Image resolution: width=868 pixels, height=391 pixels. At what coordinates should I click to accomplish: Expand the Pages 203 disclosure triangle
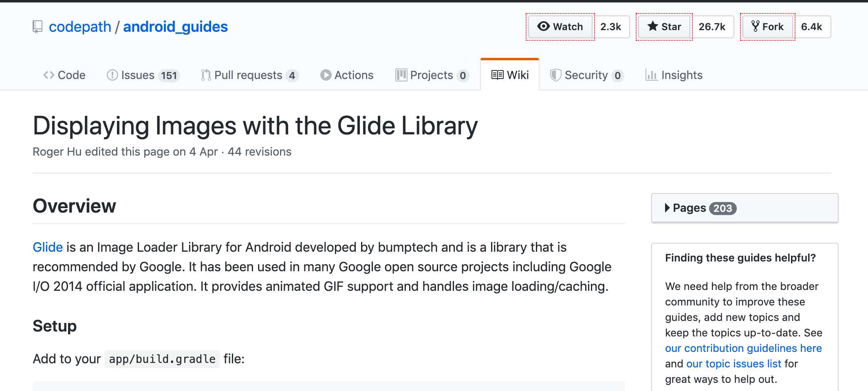667,208
